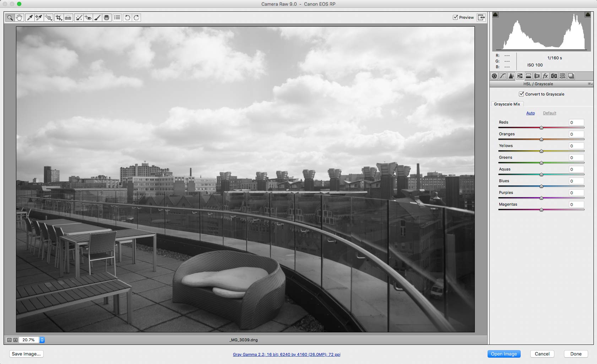
Task: Click the Open Image button
Action: tap(504, 354)
